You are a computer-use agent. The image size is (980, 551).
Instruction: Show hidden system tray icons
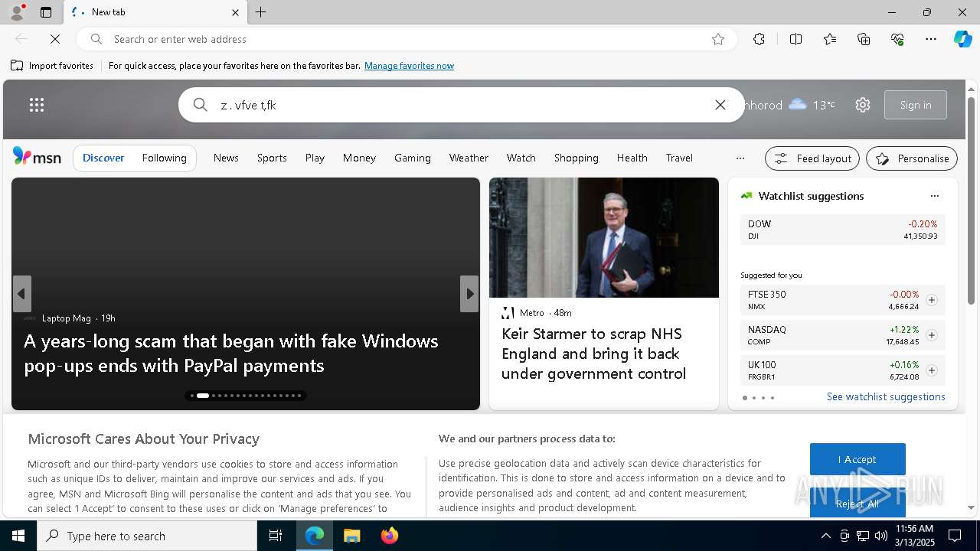(x=825, y=536)
